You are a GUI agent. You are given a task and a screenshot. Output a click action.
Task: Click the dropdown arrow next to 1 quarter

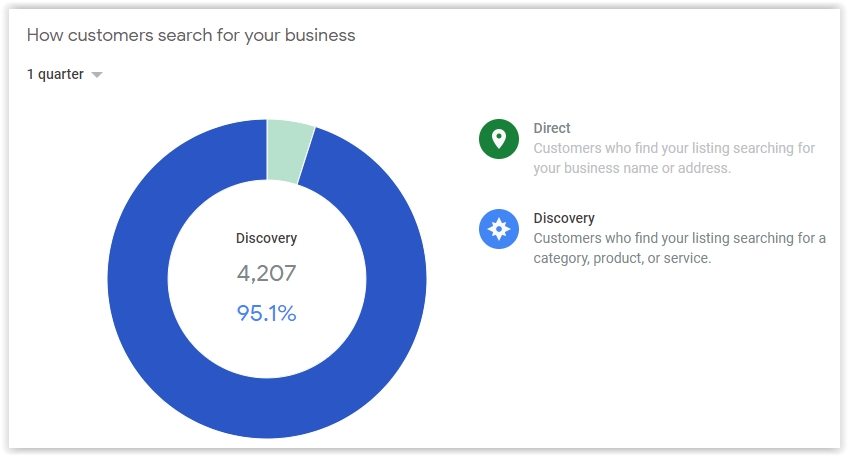tap(97, 75)
